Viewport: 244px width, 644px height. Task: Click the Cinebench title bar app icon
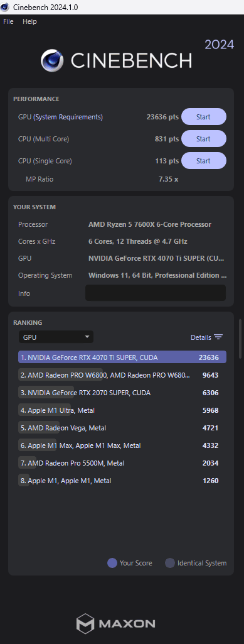tap(5, 7)
